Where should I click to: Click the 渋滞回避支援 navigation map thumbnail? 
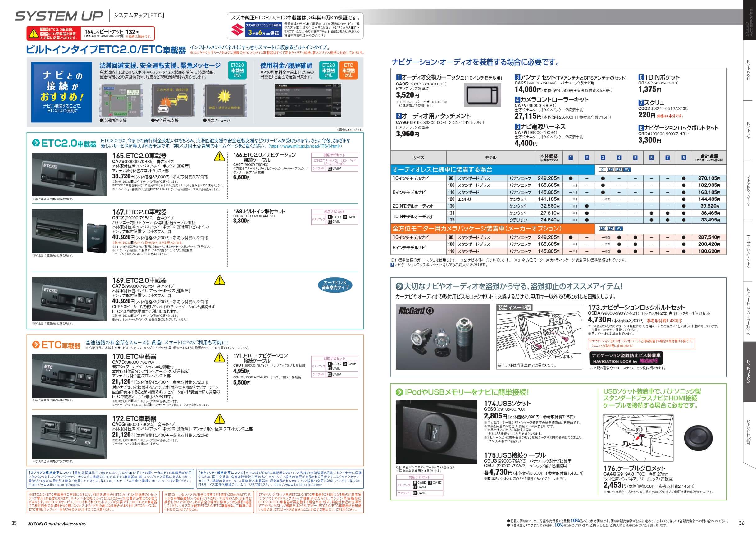[x=121, y=100]
